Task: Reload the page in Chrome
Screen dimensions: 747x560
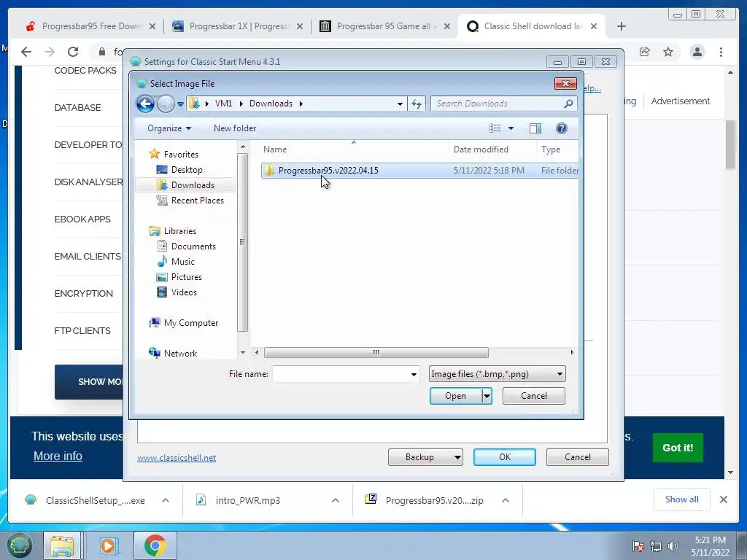Action: 72,52
